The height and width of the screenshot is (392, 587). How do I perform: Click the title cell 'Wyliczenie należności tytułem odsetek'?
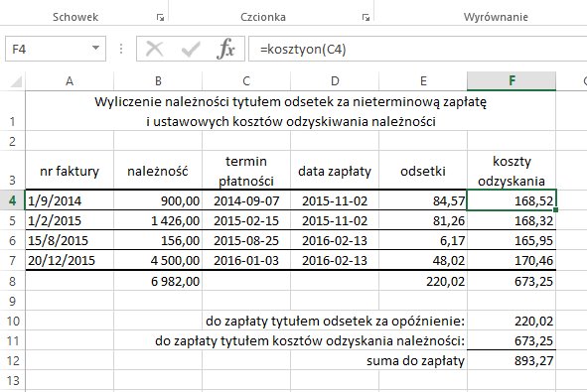(290, 111)
